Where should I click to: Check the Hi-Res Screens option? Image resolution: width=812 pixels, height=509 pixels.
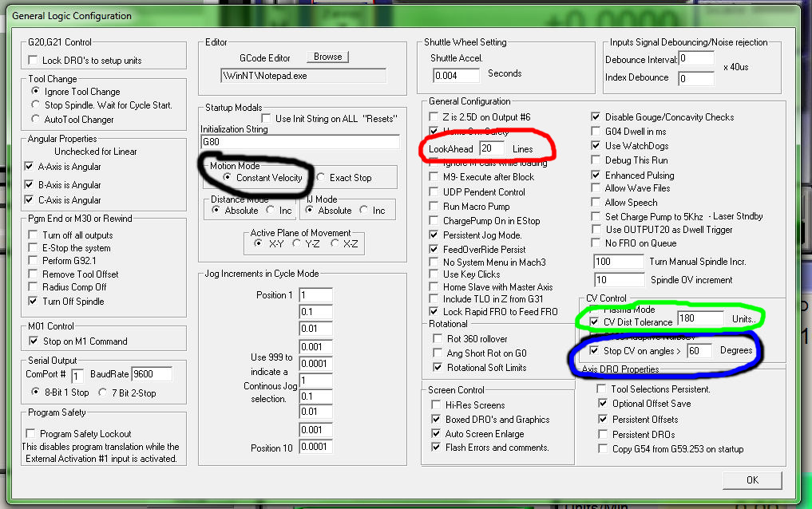point(436,405)
